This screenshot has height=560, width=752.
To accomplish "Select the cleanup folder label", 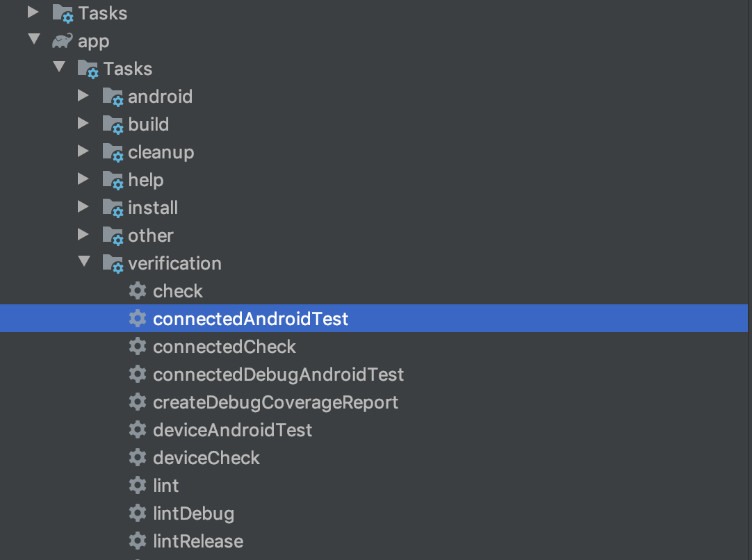I will (x=161, y=152).
